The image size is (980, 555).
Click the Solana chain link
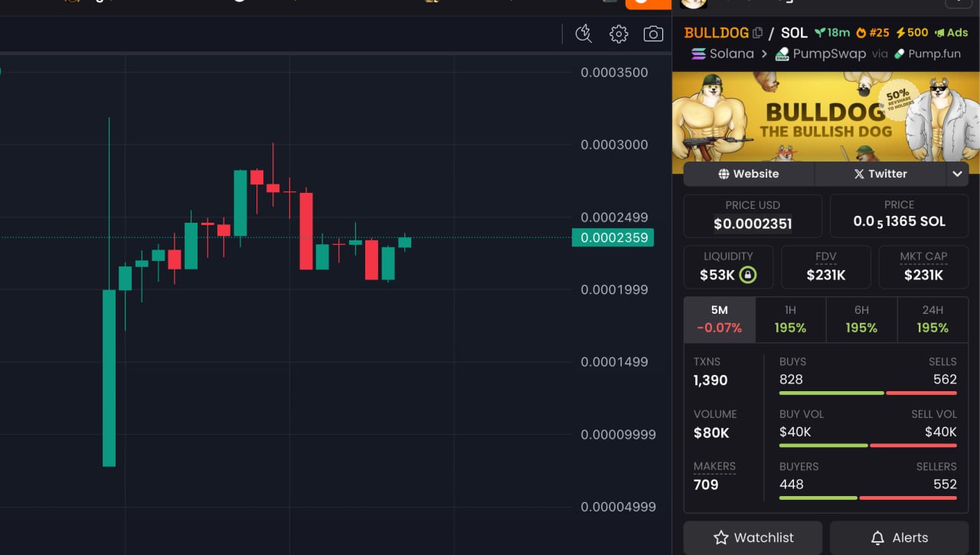[x=732, y=54]
